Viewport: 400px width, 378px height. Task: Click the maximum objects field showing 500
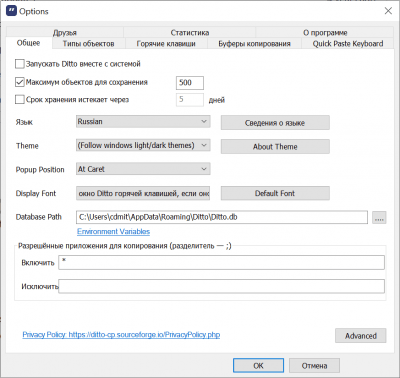(x=190, y=83)
